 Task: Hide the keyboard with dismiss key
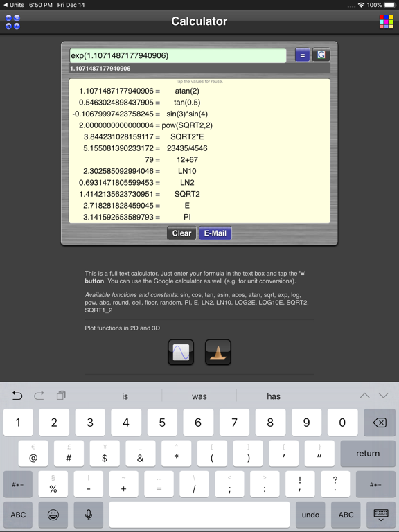(381, 515)
